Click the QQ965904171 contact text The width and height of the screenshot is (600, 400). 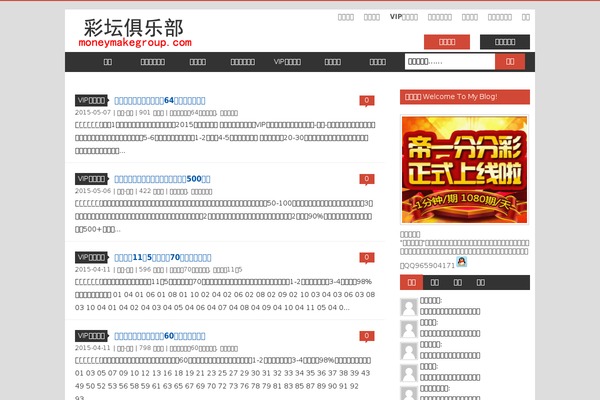(429, 266)
